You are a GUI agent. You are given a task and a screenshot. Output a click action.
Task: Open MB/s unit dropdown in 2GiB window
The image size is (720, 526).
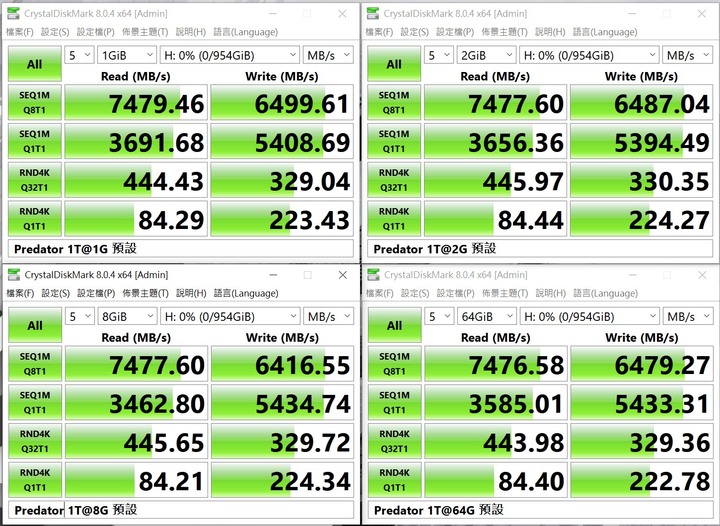[x=687, y=56]
